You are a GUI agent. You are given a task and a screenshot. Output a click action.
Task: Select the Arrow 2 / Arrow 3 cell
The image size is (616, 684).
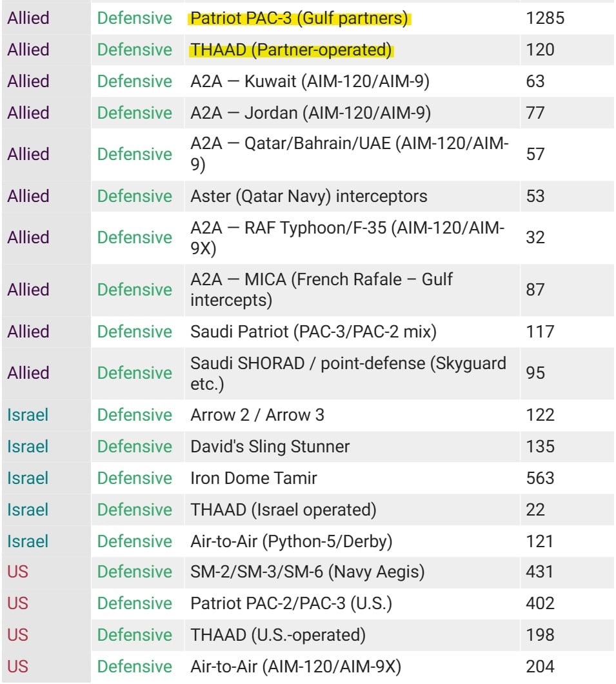pos(257,415)
